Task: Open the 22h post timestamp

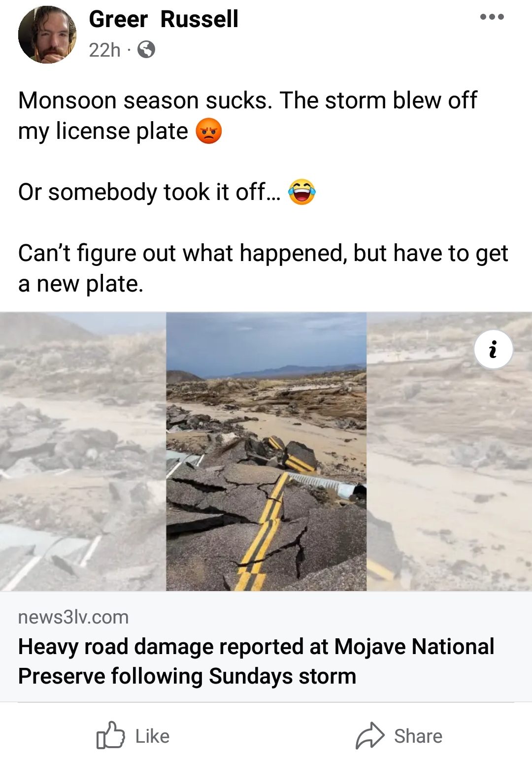Action: [105, 50]
